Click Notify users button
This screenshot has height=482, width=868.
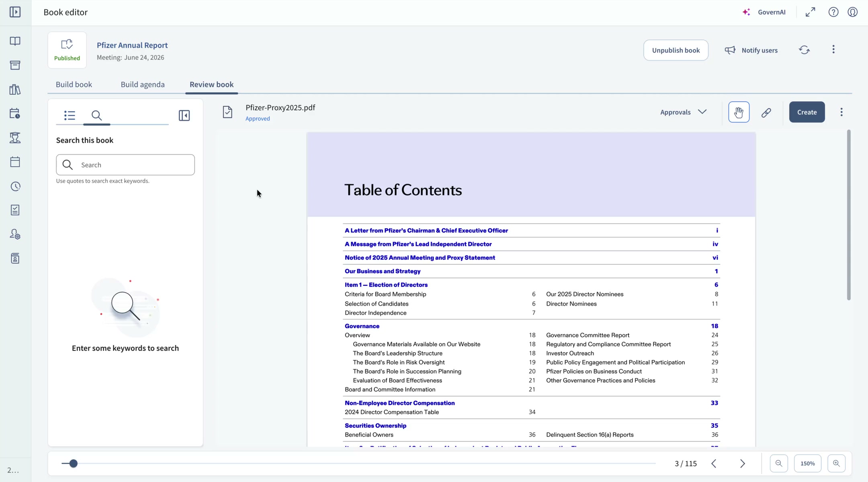click(x=751, y=50)
